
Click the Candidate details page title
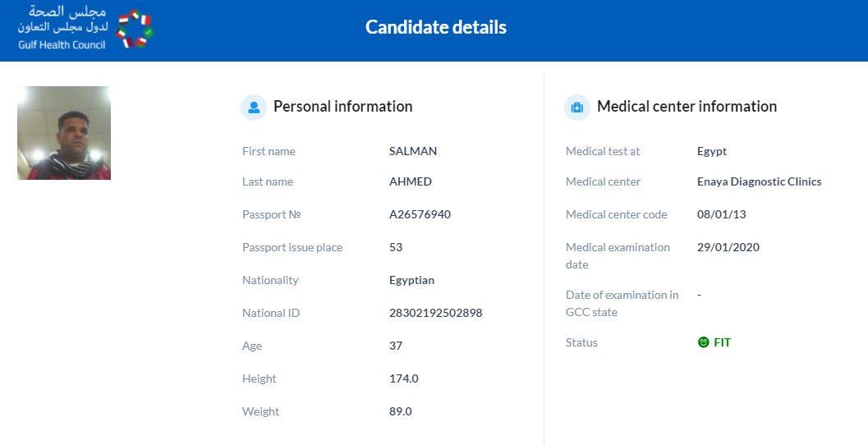click(436, 27)
